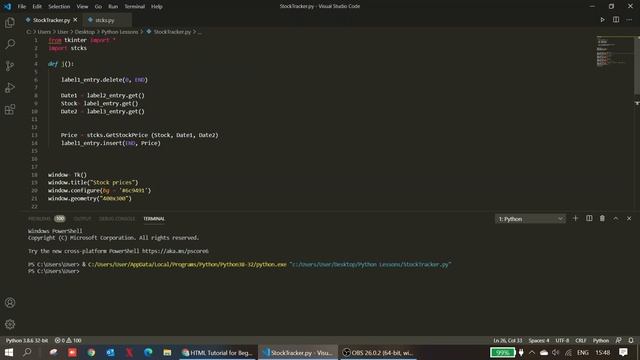Open volume control in system tray
Viewport: 640px width, 360px height.
coord(556,352)
